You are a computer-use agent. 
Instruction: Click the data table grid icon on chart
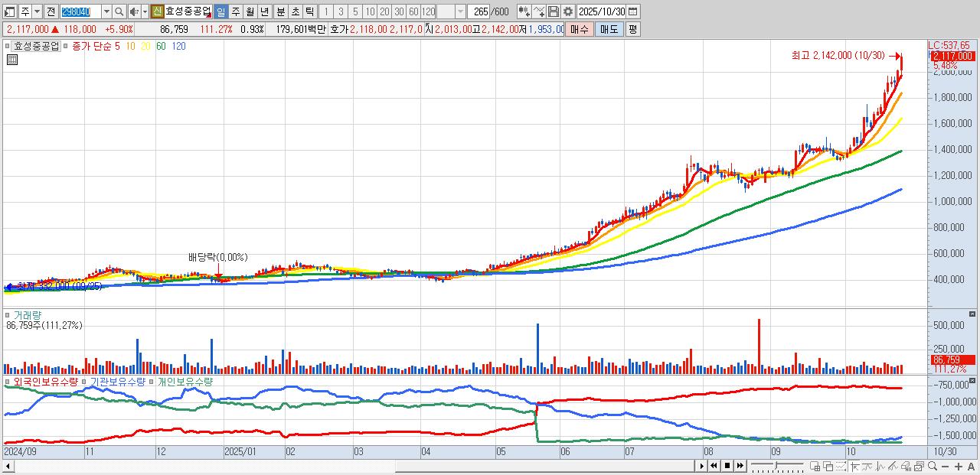click(x=12, y=60)
